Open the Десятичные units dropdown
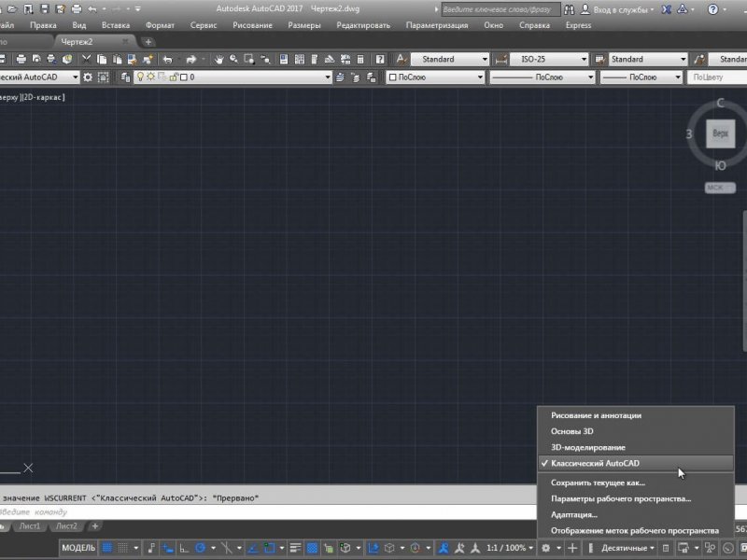The height and width of the screenshot is (560, 747). pyautogui.click(x=627, y=548)
